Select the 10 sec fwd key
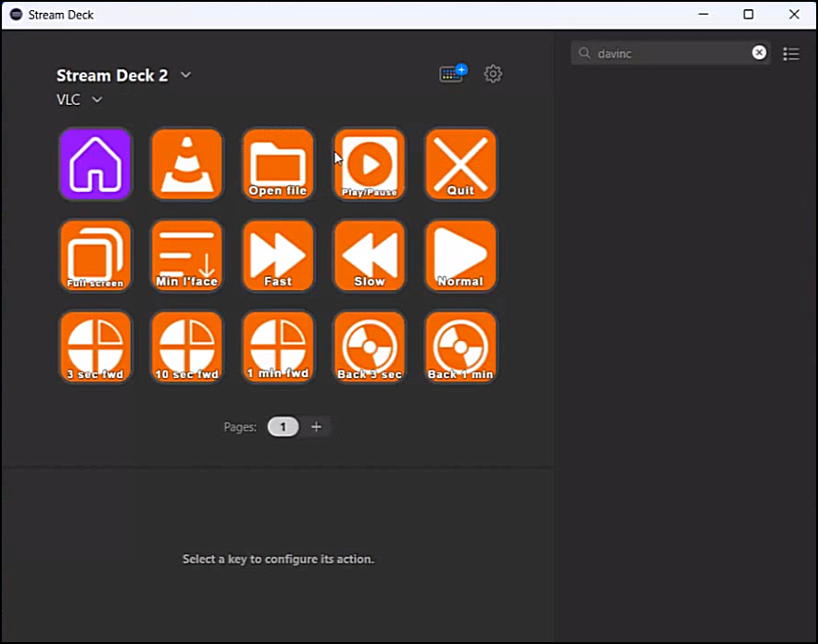The image size is (818, 644). pos(187,347)
